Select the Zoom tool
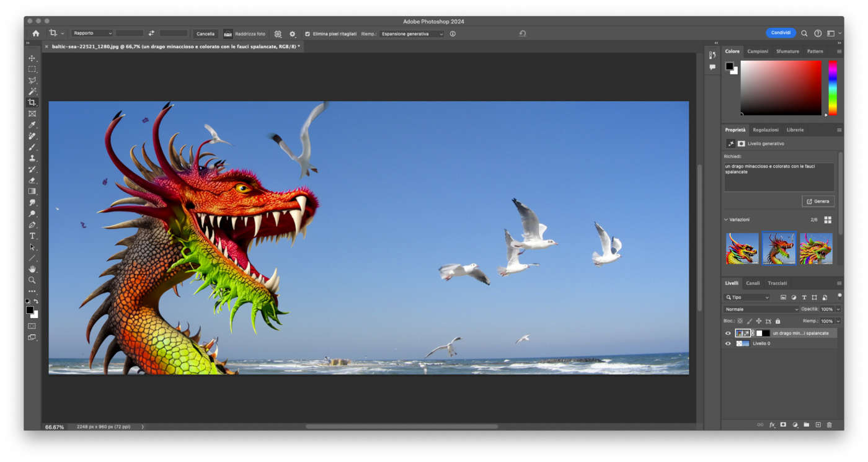The image size is (868, 462). [x=32, y=280]
